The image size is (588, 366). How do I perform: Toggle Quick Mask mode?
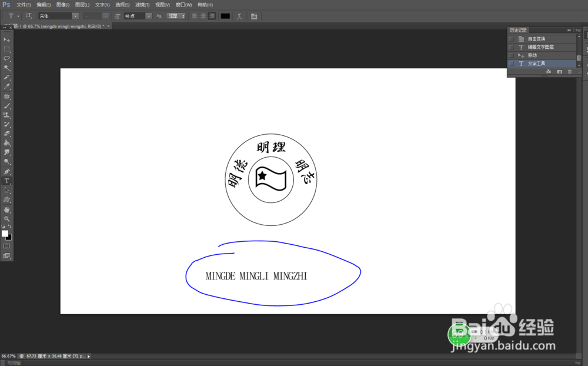[6, 246]
